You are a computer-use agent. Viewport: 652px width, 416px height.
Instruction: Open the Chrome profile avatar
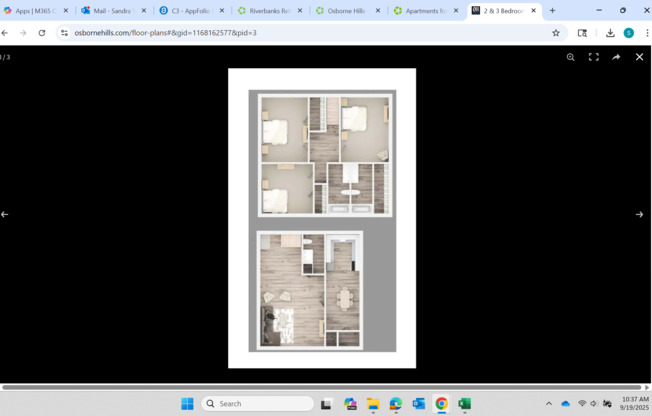pos(629,33)
